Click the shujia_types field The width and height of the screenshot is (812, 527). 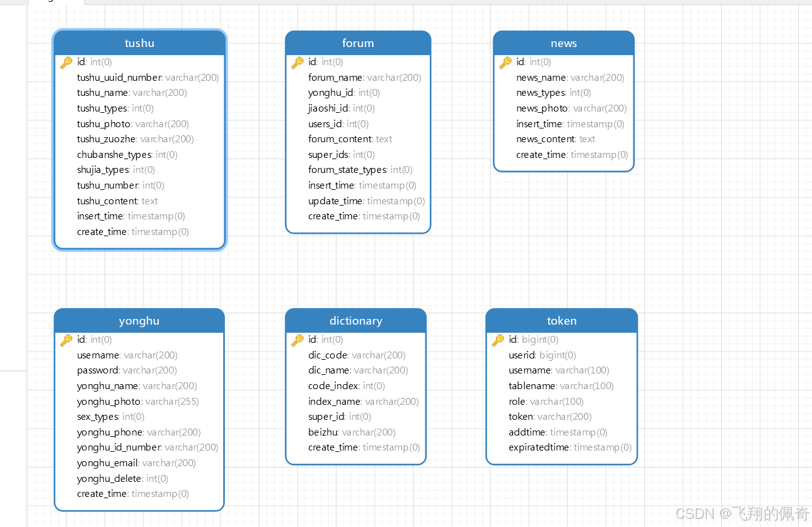click(x=116, y=170)
